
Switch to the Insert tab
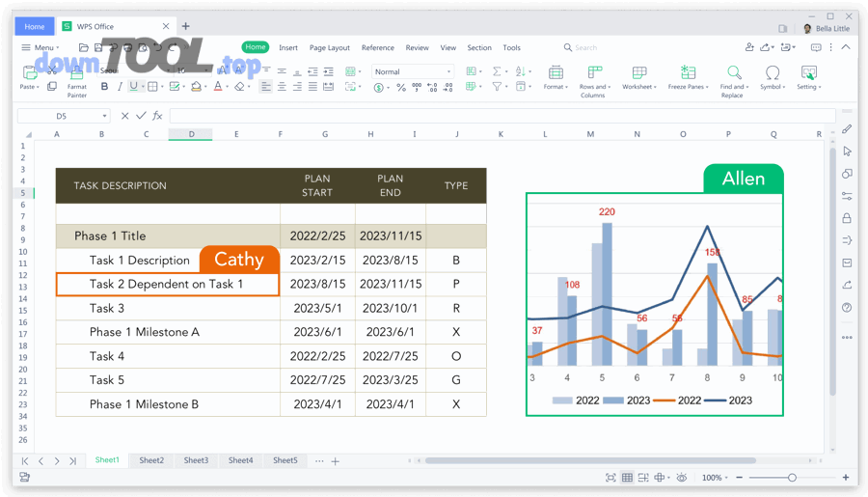pyautogui.click(x=287, y=47)
